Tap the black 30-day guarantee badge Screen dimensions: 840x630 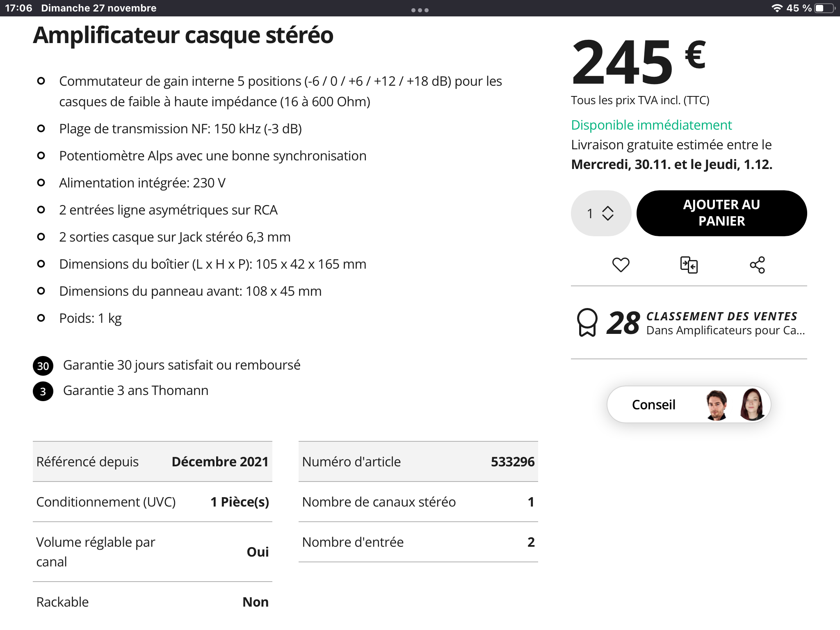coord(43,366)
